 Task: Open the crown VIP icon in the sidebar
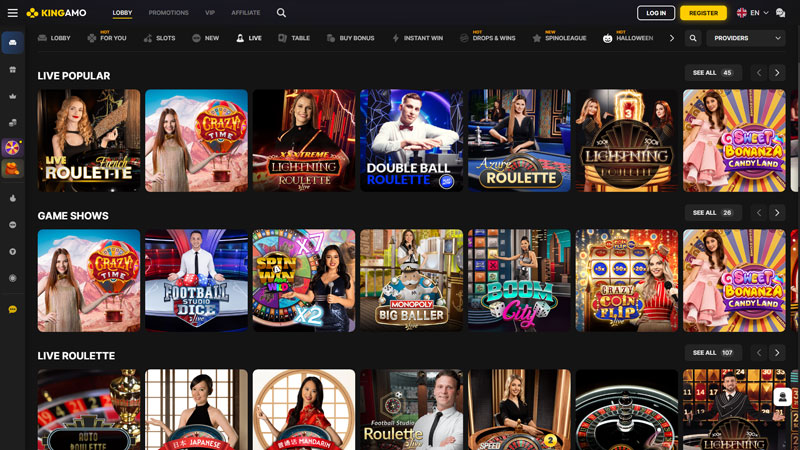[13, 96]
